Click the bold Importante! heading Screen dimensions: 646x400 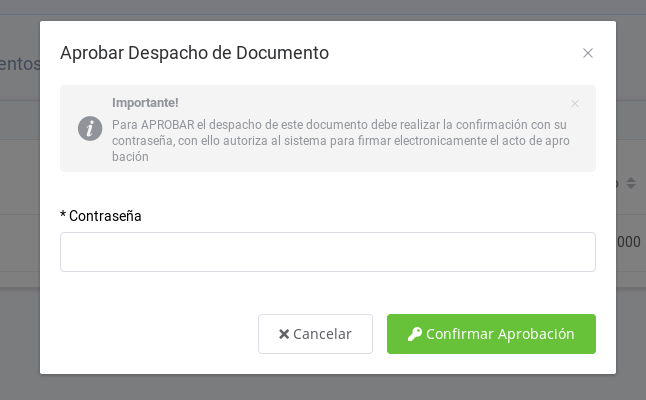[145, 102]
